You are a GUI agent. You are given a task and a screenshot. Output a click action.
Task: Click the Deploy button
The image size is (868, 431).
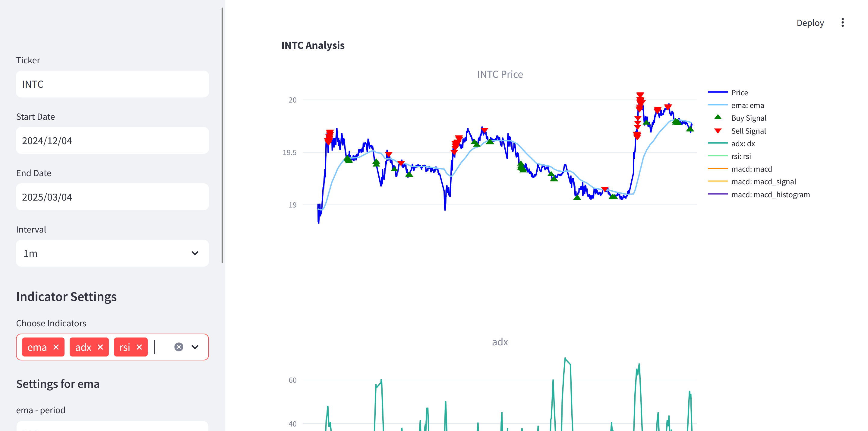810,23
